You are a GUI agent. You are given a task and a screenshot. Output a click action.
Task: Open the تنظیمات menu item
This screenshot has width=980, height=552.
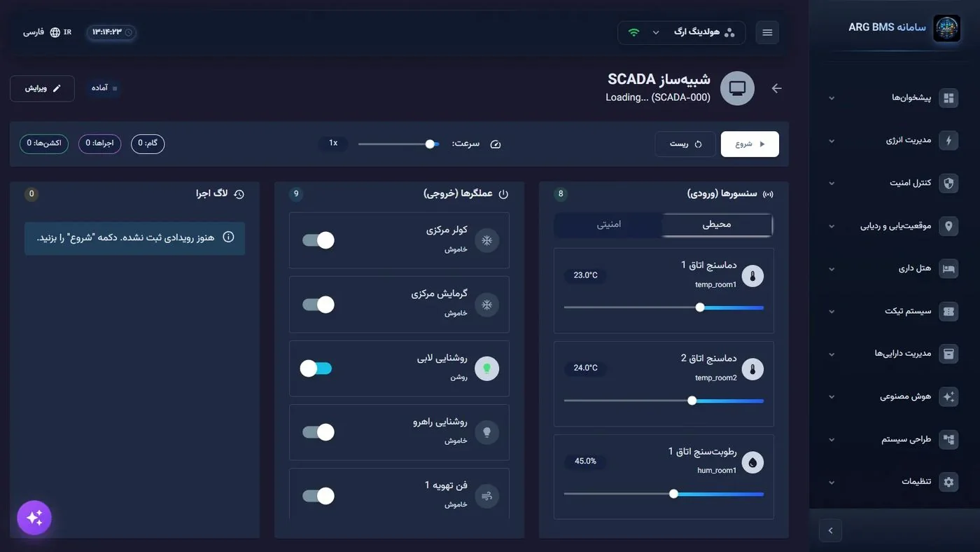893,482
